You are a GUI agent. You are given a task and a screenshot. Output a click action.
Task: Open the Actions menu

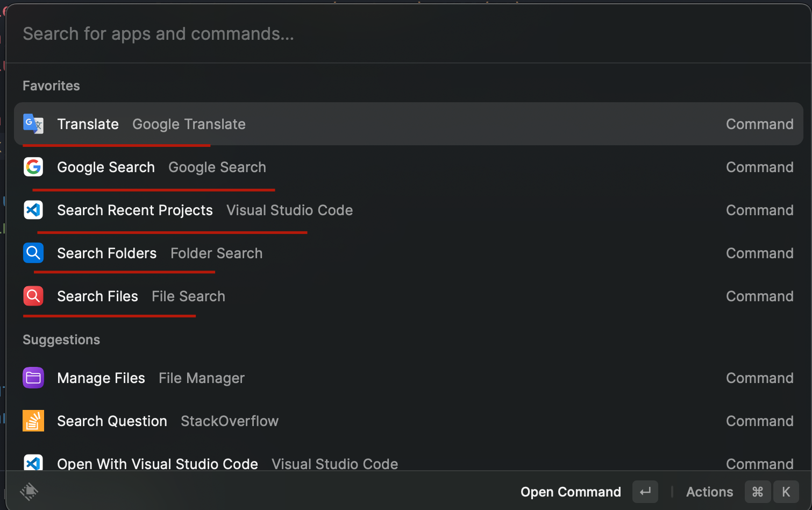pyautogui.click(x=709, y=492)
